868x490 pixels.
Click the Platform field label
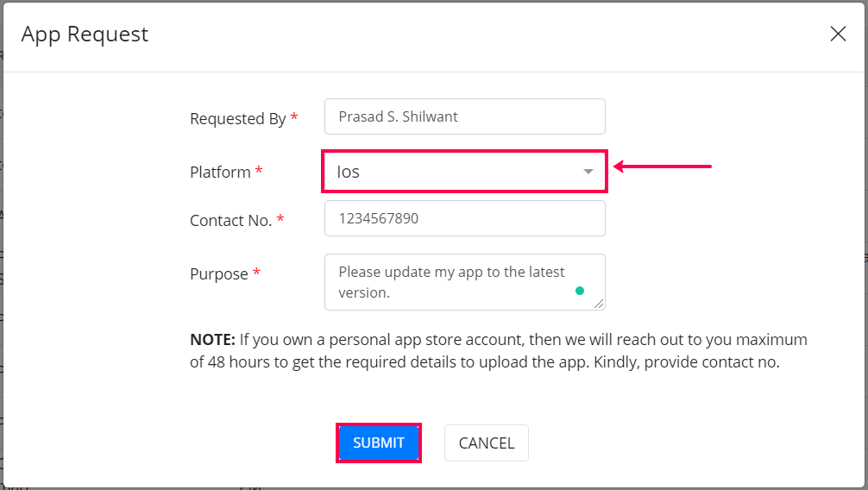pyautogui.click(x=220, y=173)
